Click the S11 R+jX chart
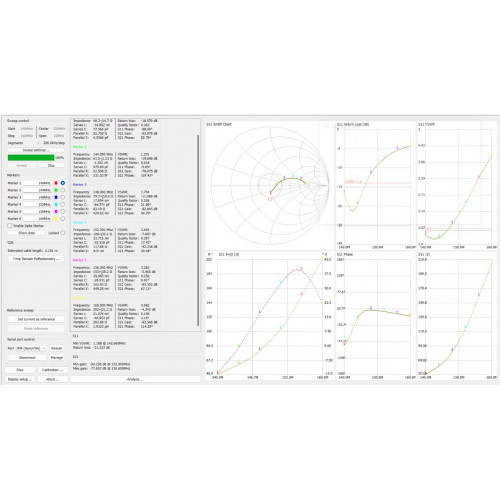 click(270, 315)
